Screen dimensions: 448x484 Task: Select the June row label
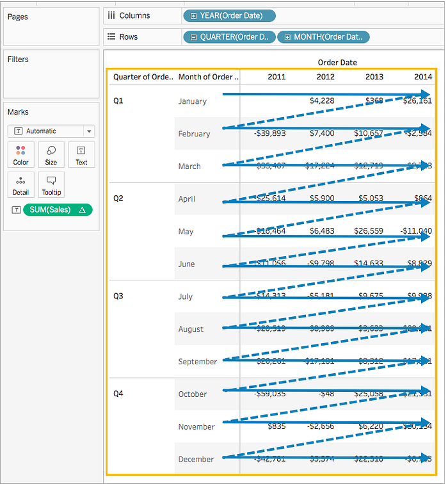[186, 264]
